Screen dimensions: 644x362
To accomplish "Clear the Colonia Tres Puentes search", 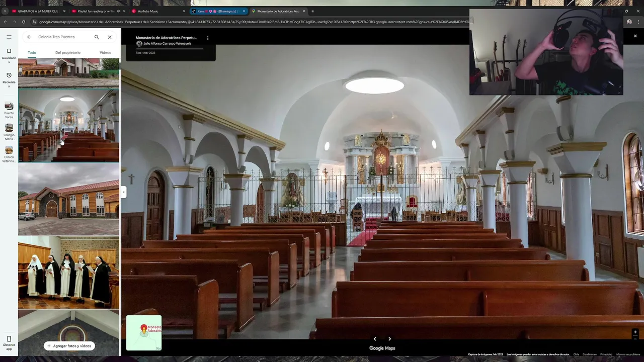I will click(x=110, y=37).
